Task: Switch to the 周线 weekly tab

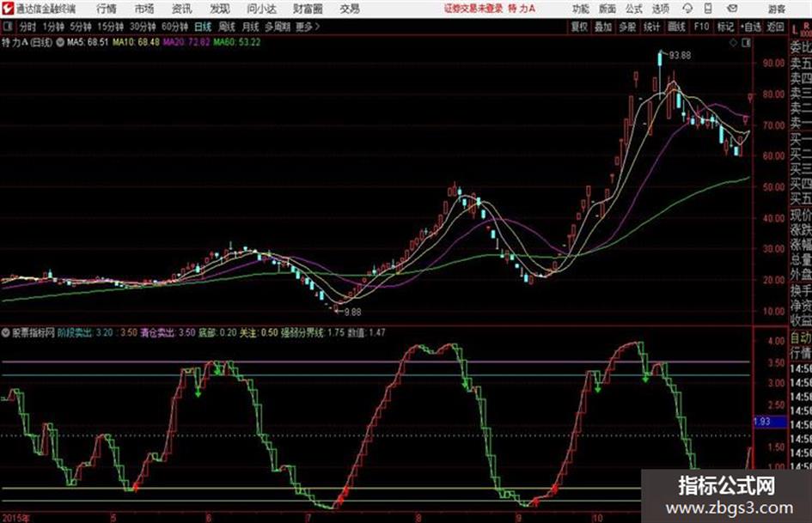Action: pyautogui.click(x=227, y=27)
